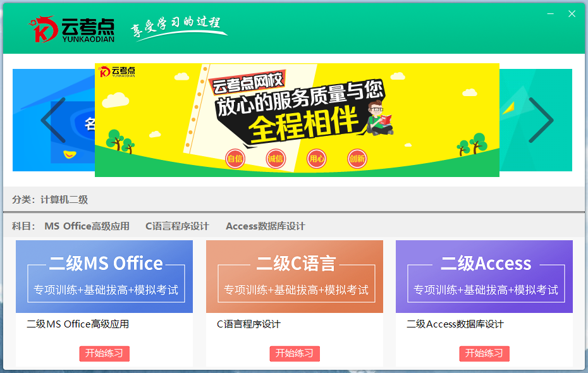Screen dimensions: 588x373
Task: Select the Access数据库设计 subject filter
Action: pos(266,226)
